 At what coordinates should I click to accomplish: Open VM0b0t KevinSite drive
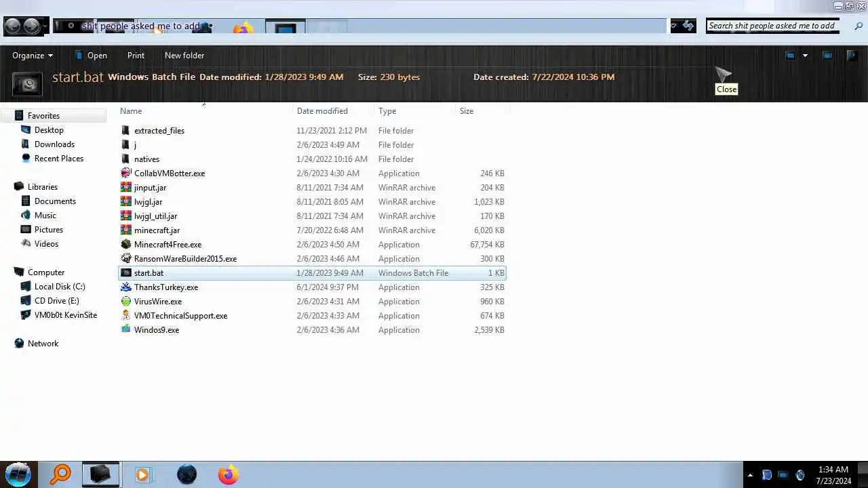65,315
